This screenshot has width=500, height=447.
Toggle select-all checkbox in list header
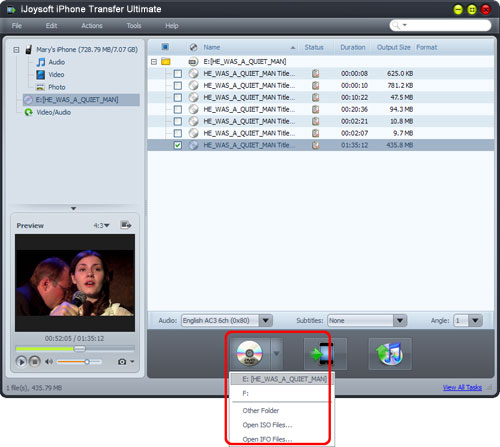(165, 47)
